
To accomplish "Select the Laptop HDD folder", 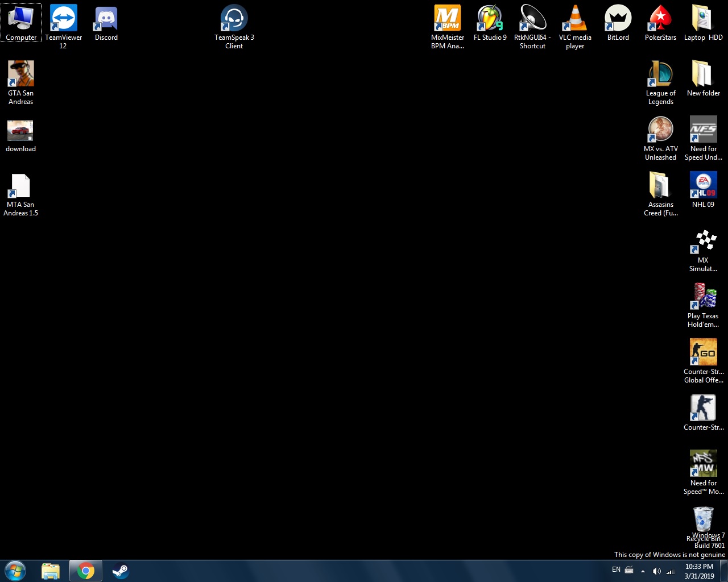I will (x=704, y=23).
